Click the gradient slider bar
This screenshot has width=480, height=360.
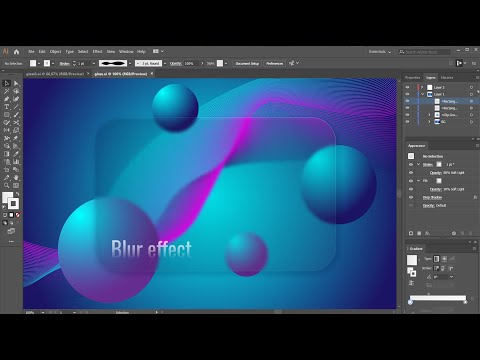click(438, 298)
